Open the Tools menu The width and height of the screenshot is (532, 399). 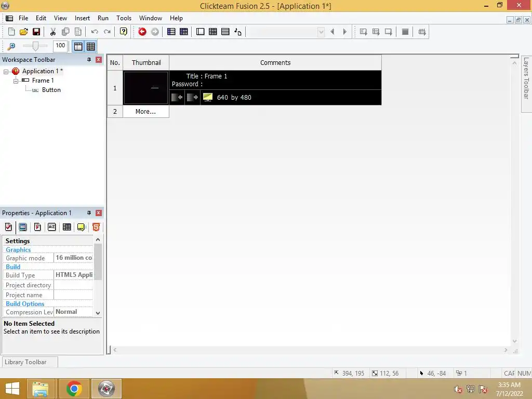click(x=124, y=18)
